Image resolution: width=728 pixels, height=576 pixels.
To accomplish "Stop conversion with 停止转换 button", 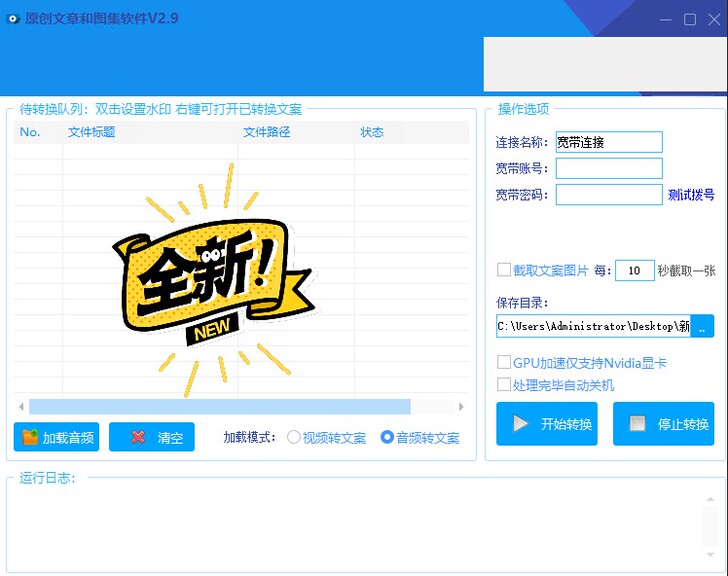I will tap(663, 424).
